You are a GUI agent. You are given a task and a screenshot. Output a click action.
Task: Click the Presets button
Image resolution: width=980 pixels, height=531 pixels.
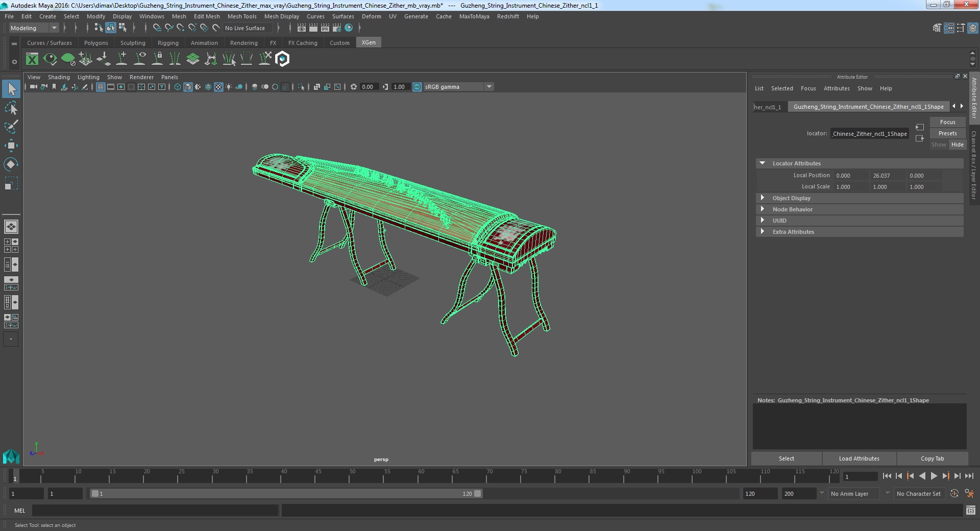click(947, 133)
